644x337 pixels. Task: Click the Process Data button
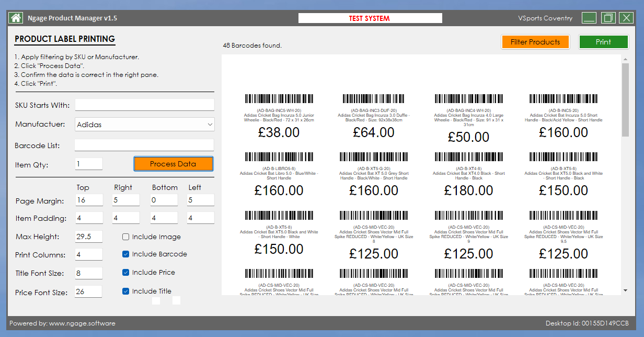(173, 164)
